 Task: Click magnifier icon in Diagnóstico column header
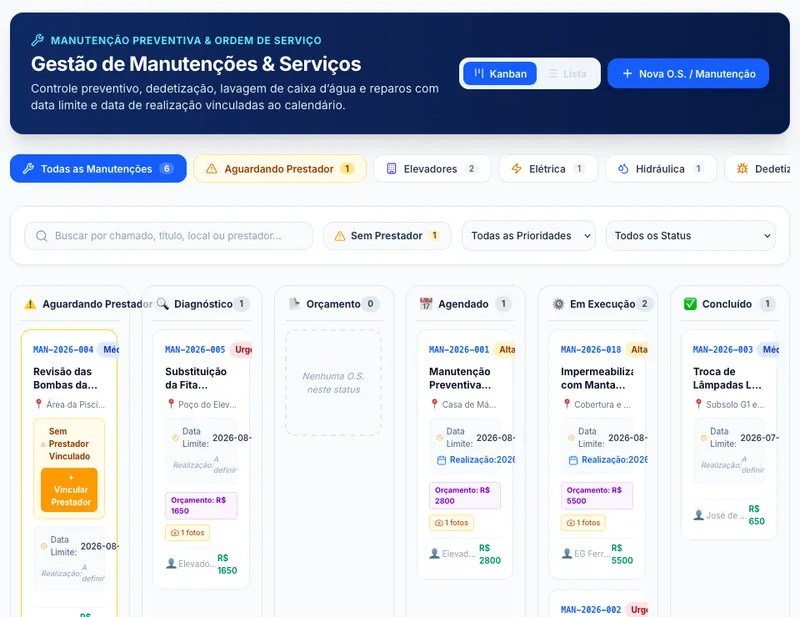[162, 304]
